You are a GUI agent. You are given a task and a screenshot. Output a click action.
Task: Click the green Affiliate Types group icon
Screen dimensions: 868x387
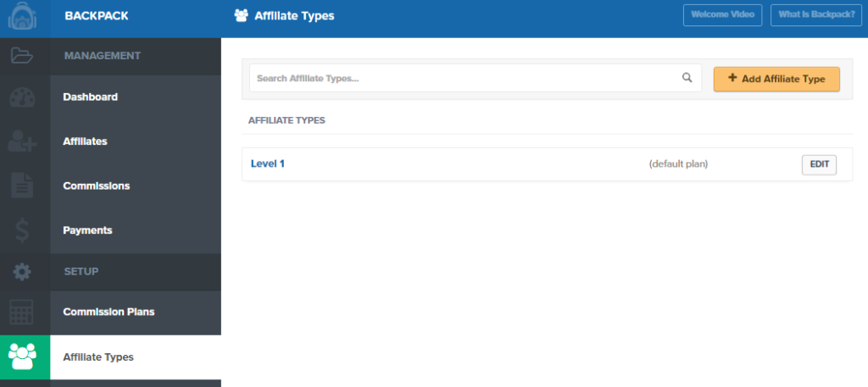(23, 357)
